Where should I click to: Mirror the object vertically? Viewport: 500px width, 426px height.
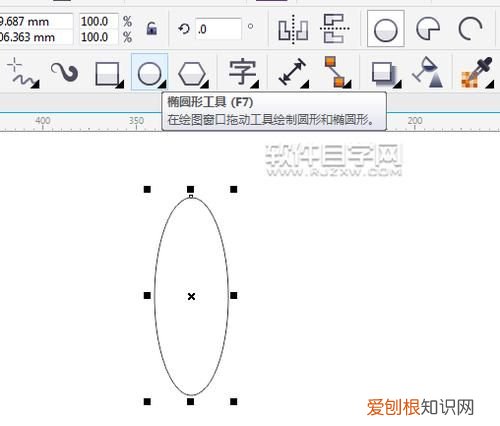click(334, 29)
